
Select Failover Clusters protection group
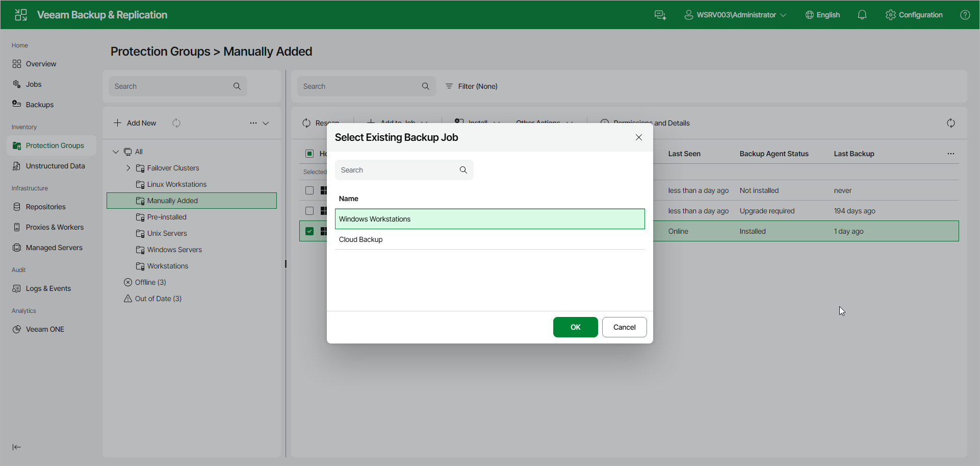coord(173,168)
